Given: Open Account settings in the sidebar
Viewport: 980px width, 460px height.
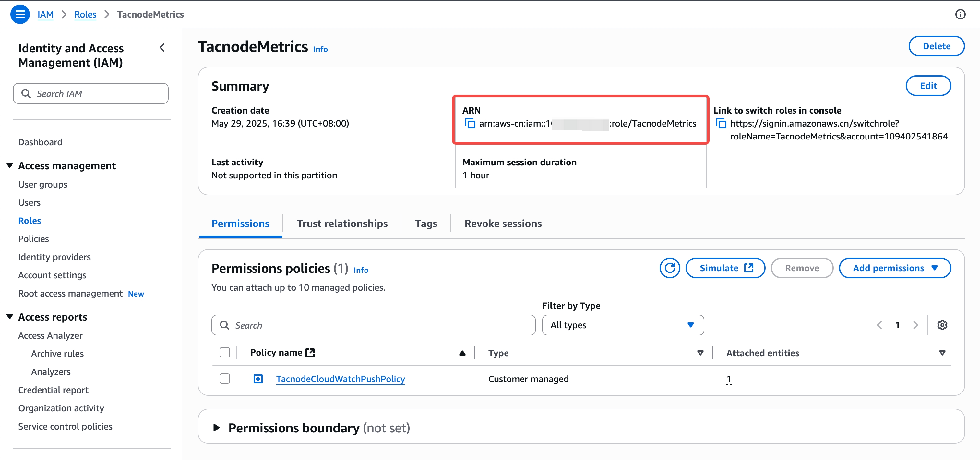Looking at the screenshot, I should tap(52, 275).
